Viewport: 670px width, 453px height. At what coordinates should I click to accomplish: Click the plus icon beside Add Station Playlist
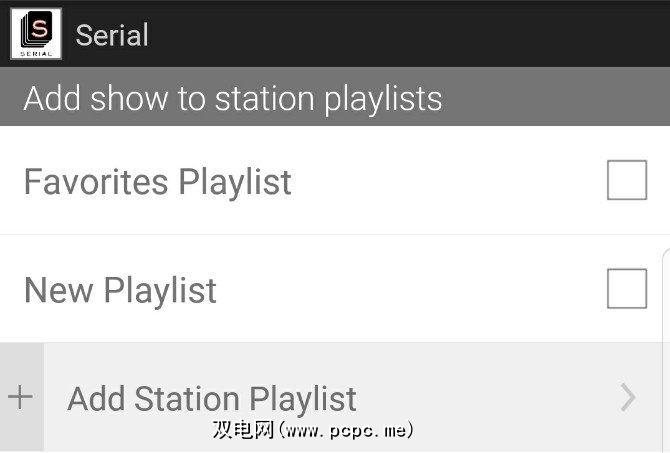coord(20,398)
